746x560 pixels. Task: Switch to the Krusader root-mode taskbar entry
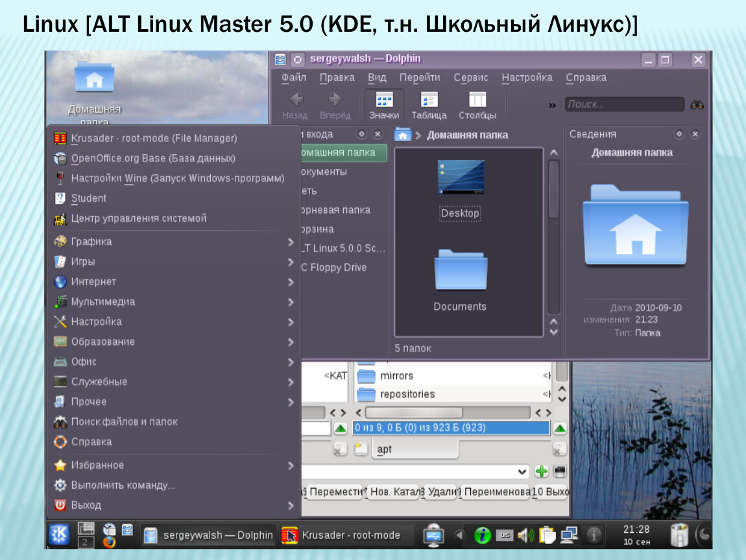point(347,535)
